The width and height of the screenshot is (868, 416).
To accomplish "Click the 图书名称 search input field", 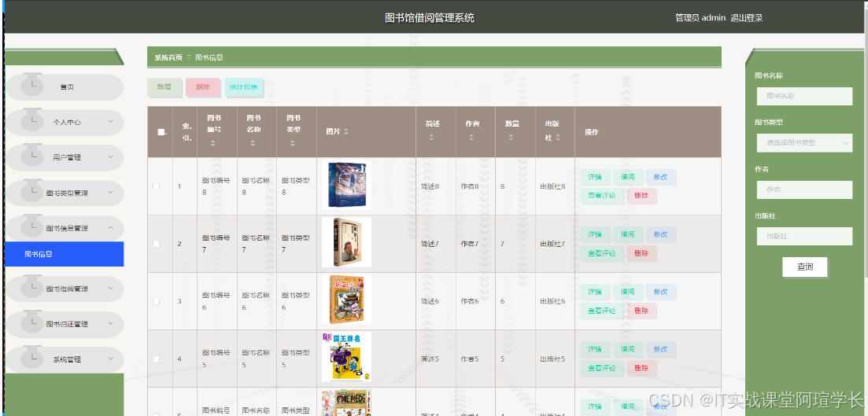I will [804, 96].
